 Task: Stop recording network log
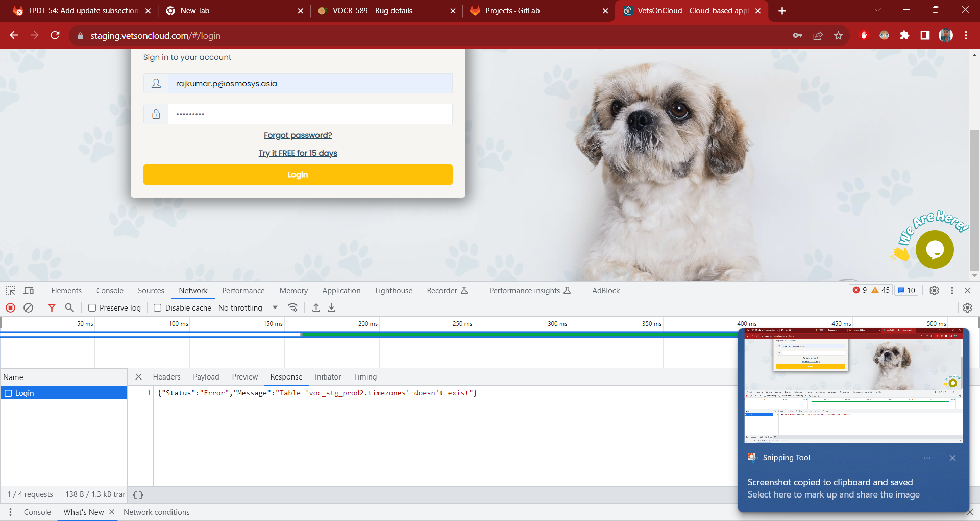pos(10,308)
